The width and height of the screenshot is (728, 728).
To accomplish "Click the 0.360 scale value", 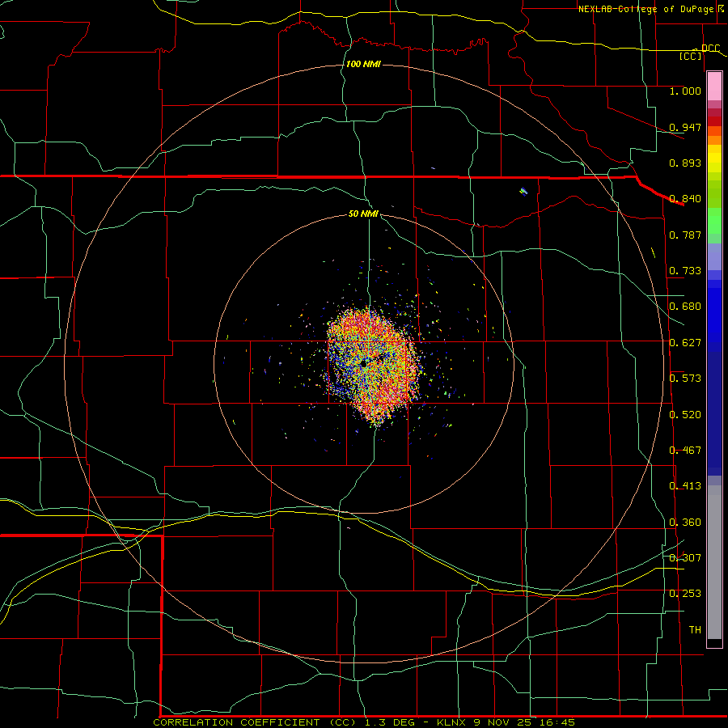I will click(x=685, y=523).
